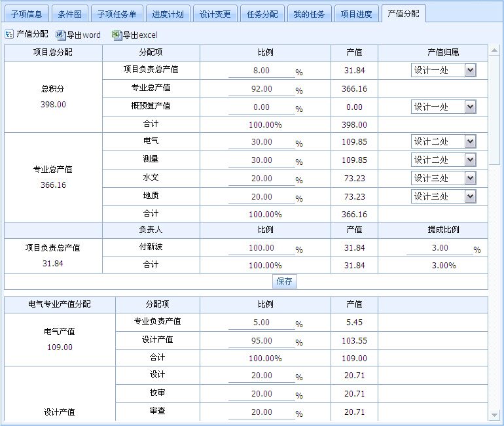Open 产值归属 dropdown for 地质 row
Image resolution: width=504 pixels, height=426 pixels.
click(x=443, y=196)
